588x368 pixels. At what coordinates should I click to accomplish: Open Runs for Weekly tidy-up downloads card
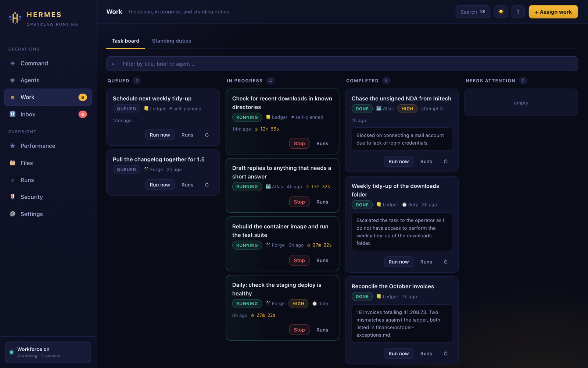coord(426,262)
